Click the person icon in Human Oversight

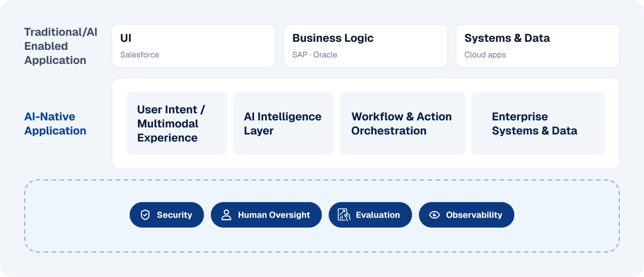pos(226,215)
